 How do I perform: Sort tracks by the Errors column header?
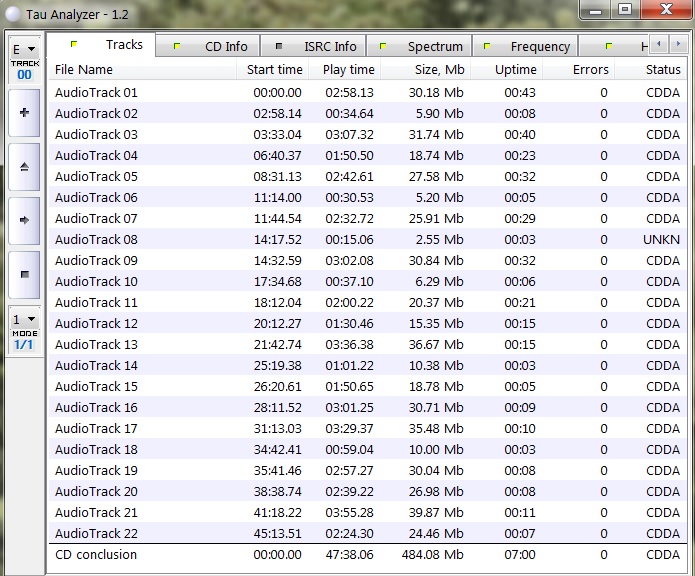click(x=580, y=70)
